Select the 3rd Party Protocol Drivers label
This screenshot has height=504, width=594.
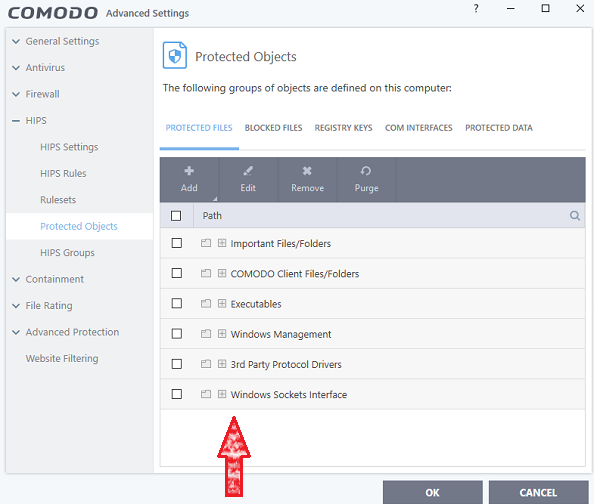286,365
